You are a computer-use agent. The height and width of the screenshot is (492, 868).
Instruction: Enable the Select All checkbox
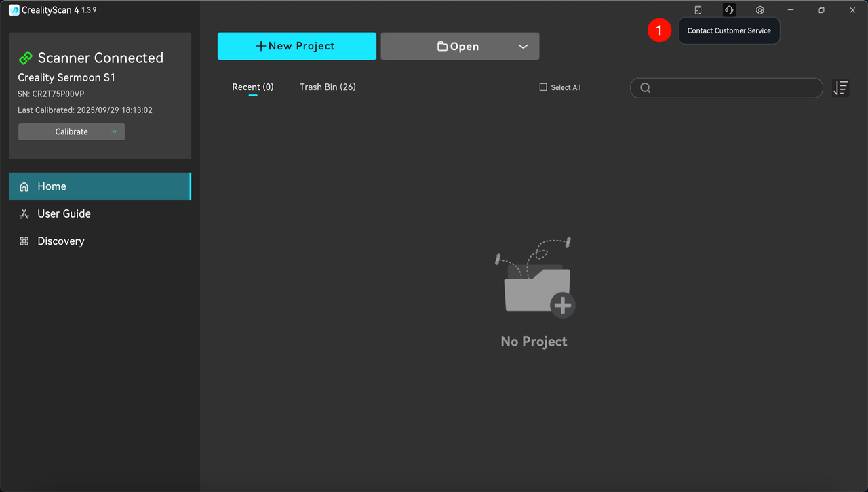tap(543, 87)
